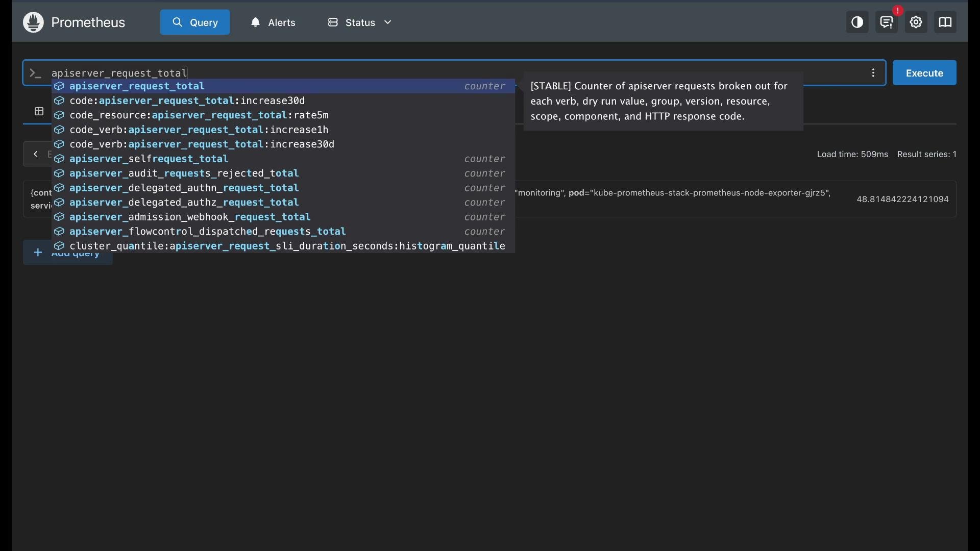The height and width of the screenshot is (551, 980).
Task: Select cluster_quantile:apiserver_request_sli_duration_seconds:histogram_quantile suggestion
Action: coord(283,246)
